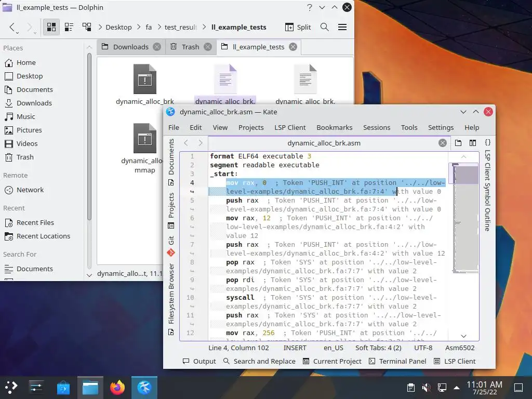Open UTF-8 encoding selector
Screen dimensions: 532x399
pyautogui.click(x=423, y=348)
